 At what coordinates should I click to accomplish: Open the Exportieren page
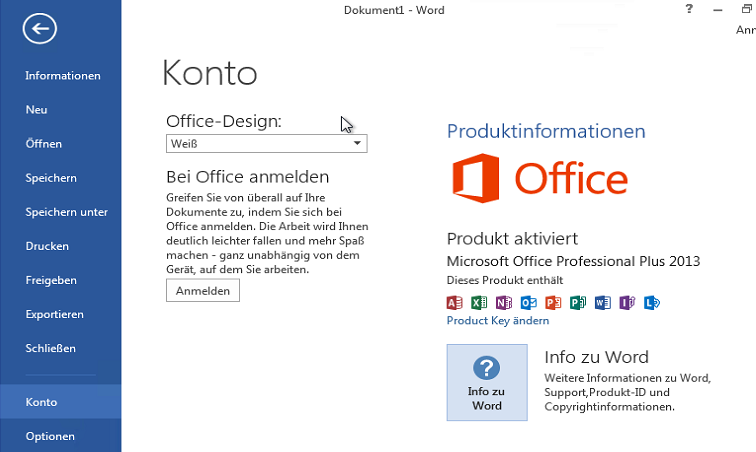54,314
